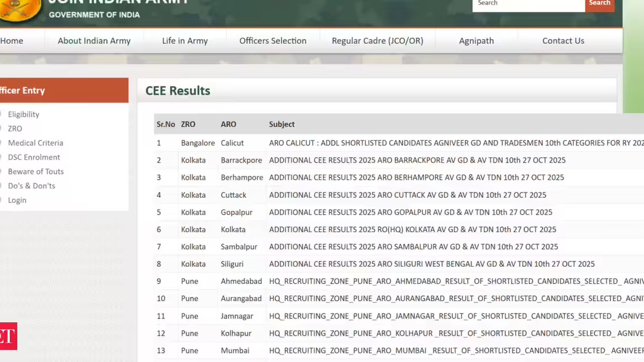The height and width of the screenshot is (362, 644).
Task: Open the About Indian Army menu
Action: [94, 41]
